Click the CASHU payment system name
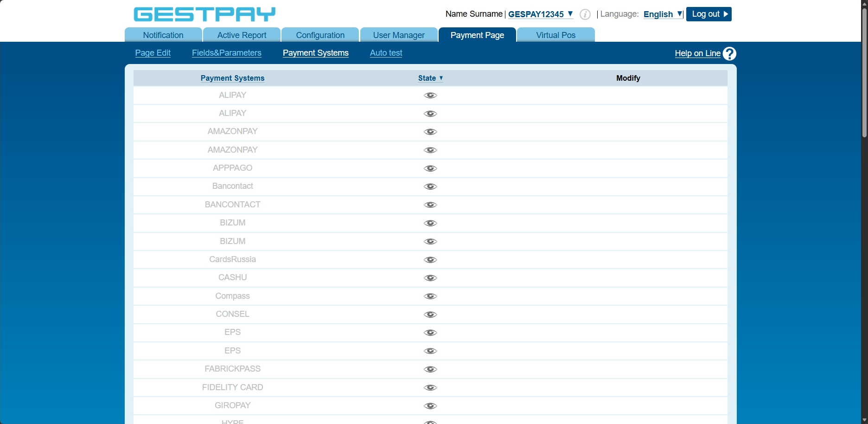Viewport: 868px width, 424px height. click(x=232, y=277)
